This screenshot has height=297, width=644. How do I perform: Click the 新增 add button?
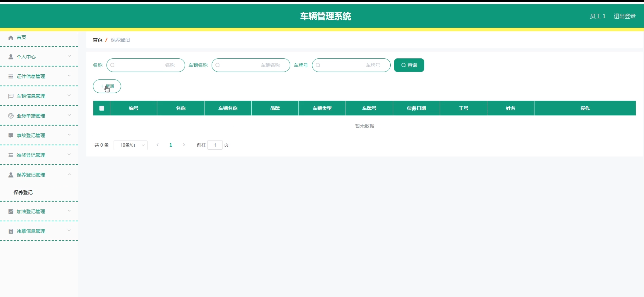[107, 86]
